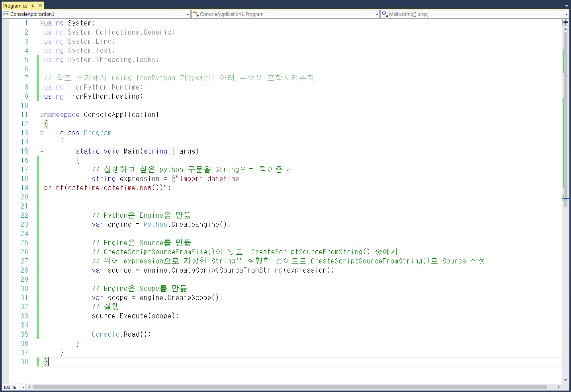
Task: Click the vertical scrollbar down arrow
Action: (565, 380)
